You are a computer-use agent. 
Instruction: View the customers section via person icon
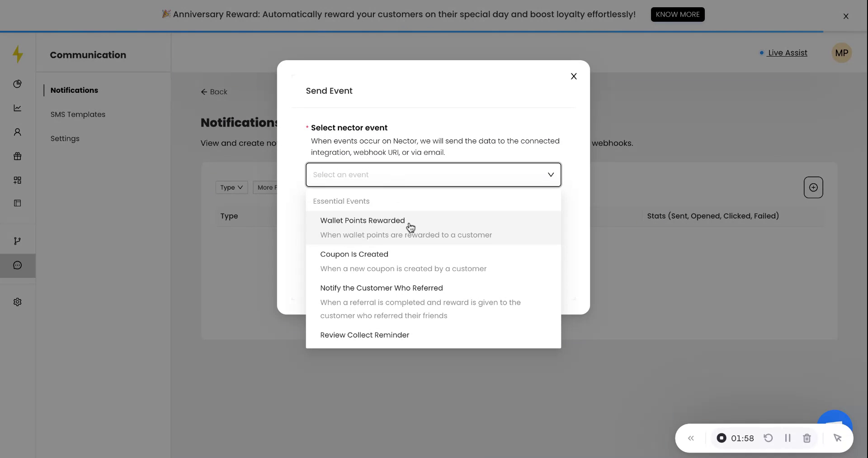tap(17, 132)
